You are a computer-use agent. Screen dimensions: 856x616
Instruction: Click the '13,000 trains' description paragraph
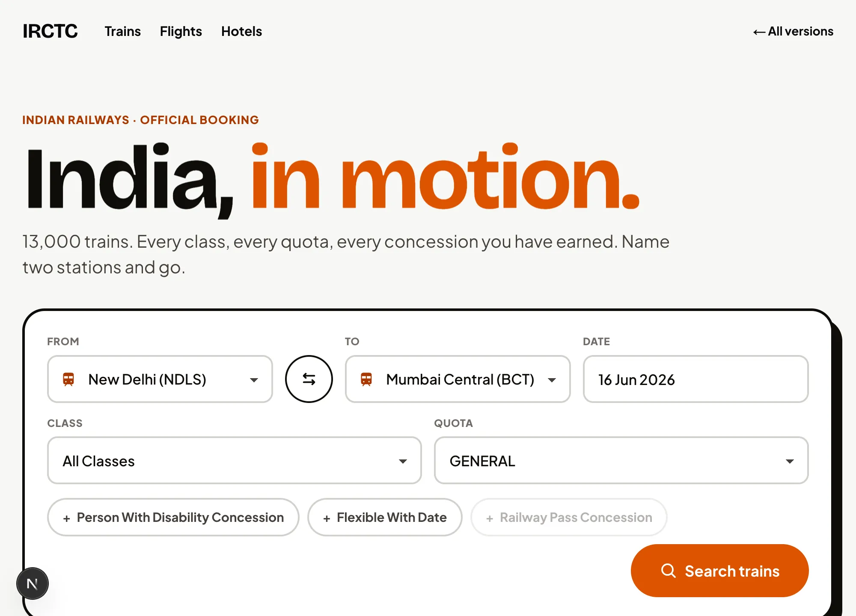tap(346, 255)
